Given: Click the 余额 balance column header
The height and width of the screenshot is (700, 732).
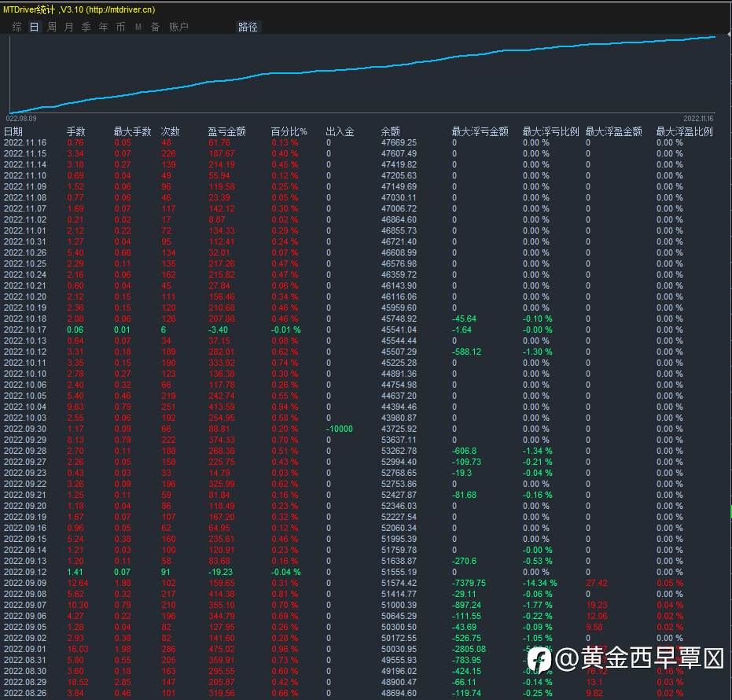Looking at the screenshot, I should [x=391, y=132].
